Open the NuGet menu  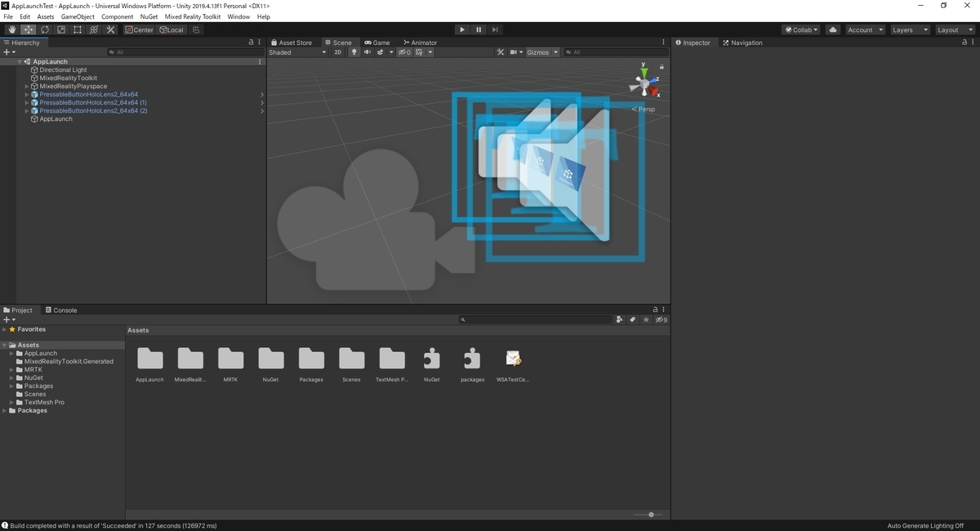click(149, 16)
